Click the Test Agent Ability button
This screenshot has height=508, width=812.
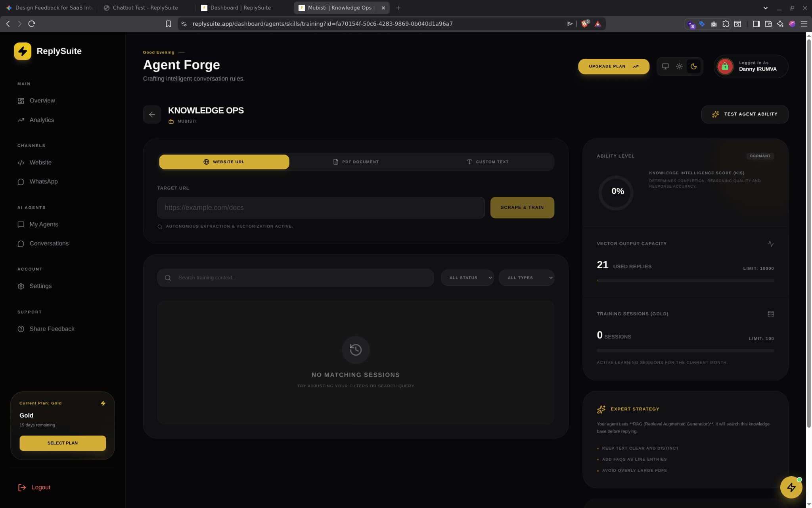pos(745,114)
